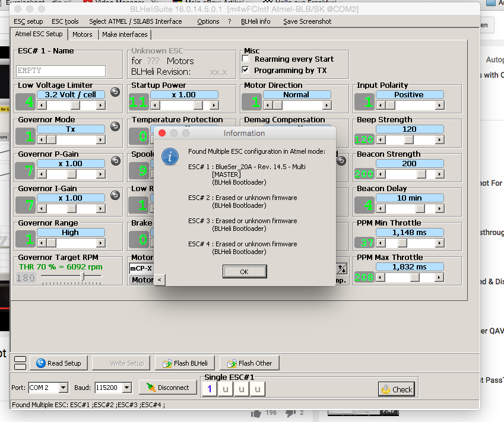Increase PPM Max Throttle with right arrow
This screenshot has height=422, width=504.
click(x=440, y=277)
